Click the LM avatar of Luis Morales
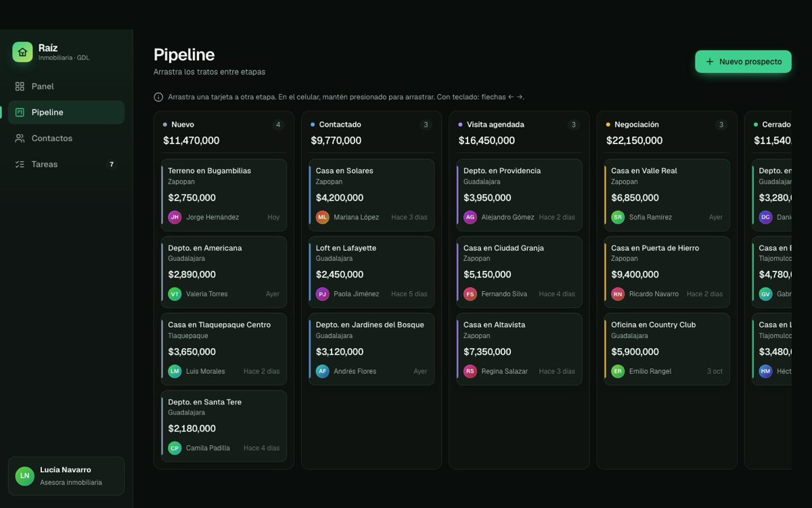812x508 pixels. pos(175,371)
